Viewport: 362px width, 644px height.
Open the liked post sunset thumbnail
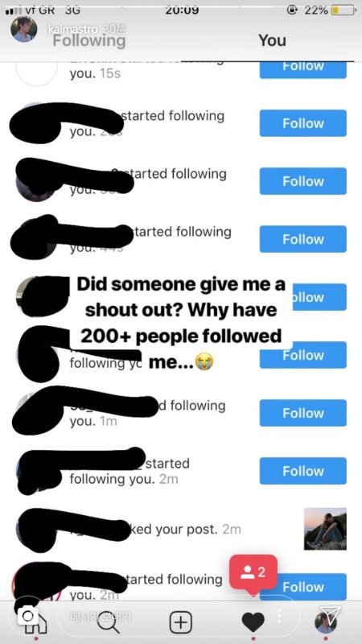point(325,529)
